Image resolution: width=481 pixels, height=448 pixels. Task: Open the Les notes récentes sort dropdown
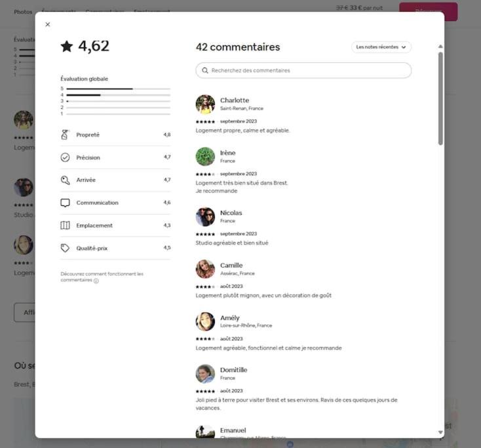pyautogui.click(x=381, y=47)
